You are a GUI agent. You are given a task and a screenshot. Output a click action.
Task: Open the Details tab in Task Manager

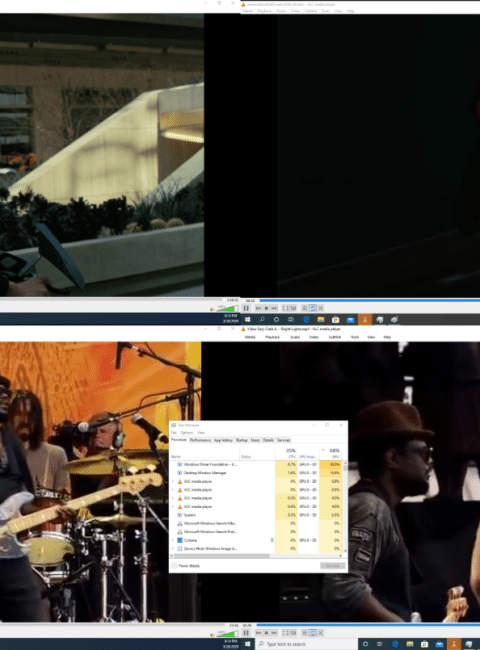click(x=268, y=440)
